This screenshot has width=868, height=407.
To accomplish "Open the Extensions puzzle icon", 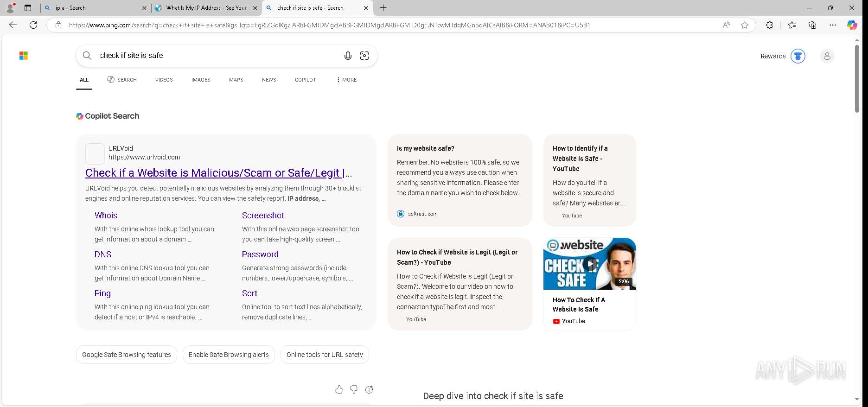I will click(x=769, y=25).
